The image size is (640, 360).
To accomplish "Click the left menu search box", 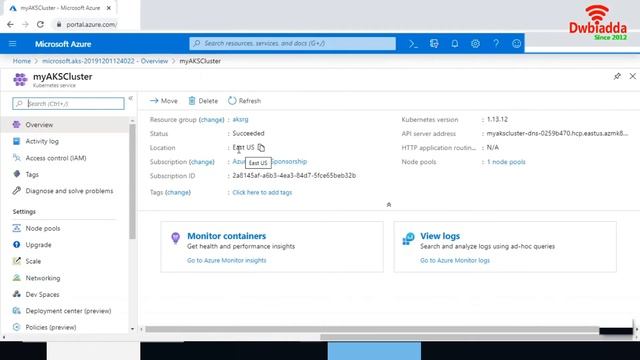I will pos(68,104).
